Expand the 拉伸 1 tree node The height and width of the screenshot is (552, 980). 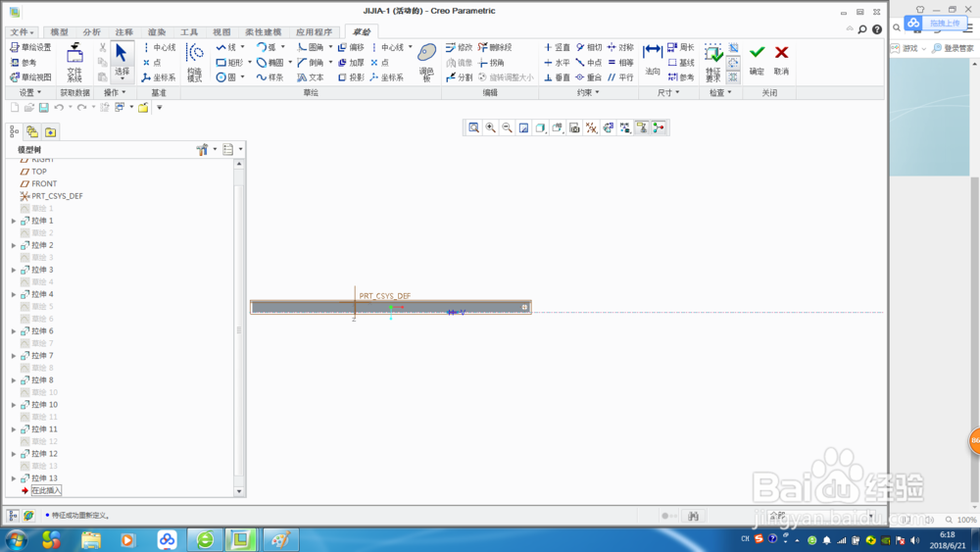(x=14, y=221)
